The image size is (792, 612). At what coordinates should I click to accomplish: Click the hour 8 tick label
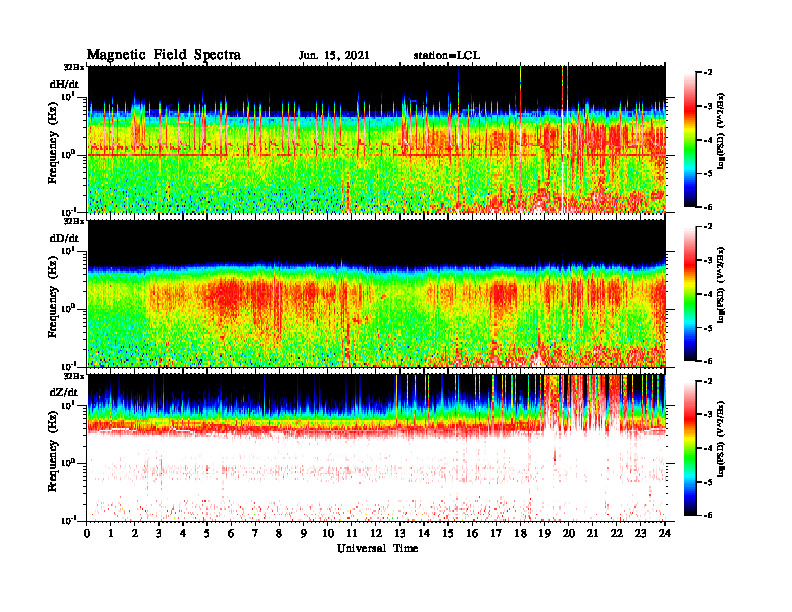coord(279,533)
